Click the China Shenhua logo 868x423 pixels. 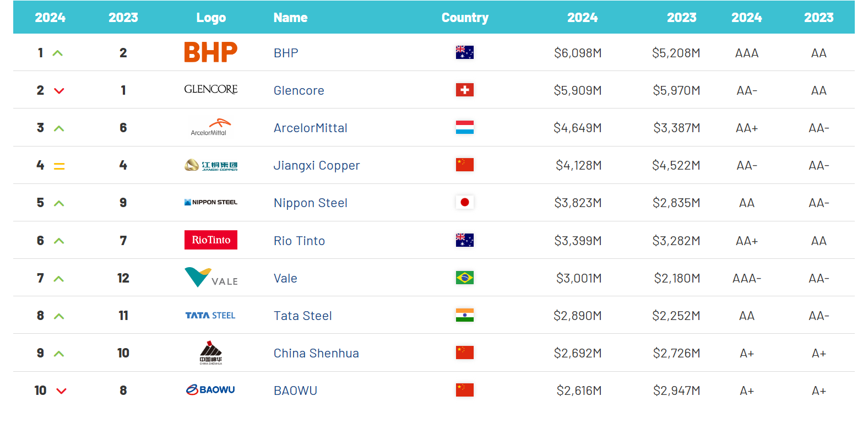point(210,352)
